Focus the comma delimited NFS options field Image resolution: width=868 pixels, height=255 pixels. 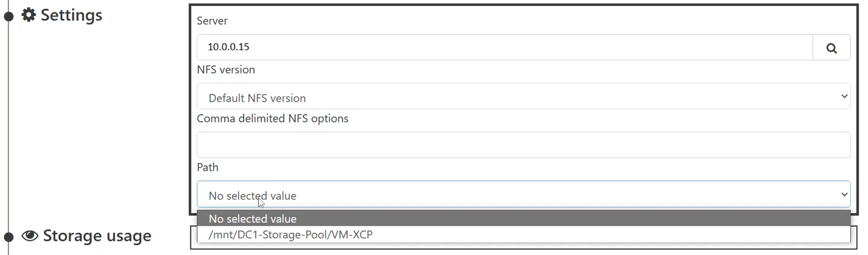pos(522,145)
